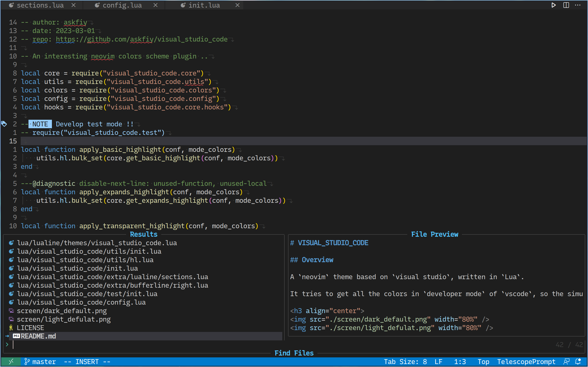Click the Split Editor icon

566,5
